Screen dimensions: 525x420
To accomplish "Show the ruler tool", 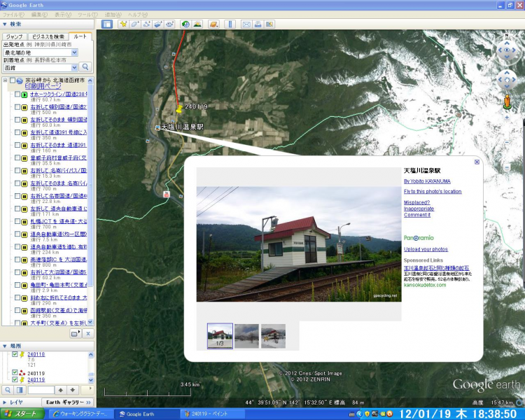I will click(x=230, y=24).
